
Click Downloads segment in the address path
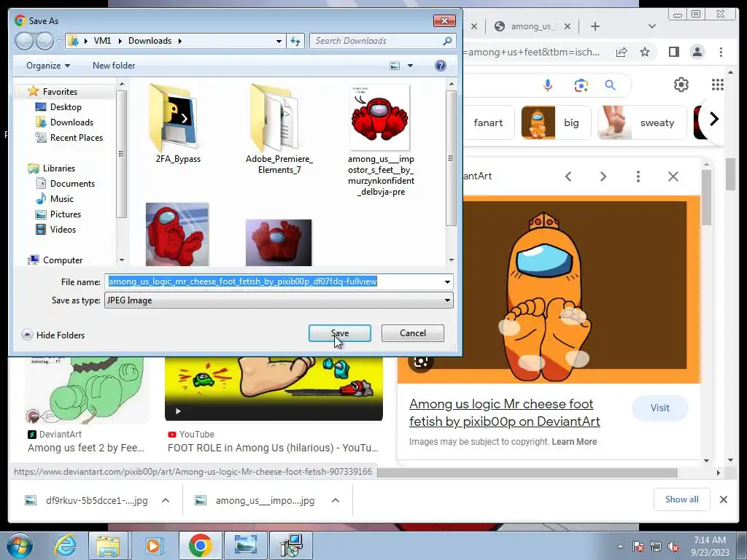[150, 41]
